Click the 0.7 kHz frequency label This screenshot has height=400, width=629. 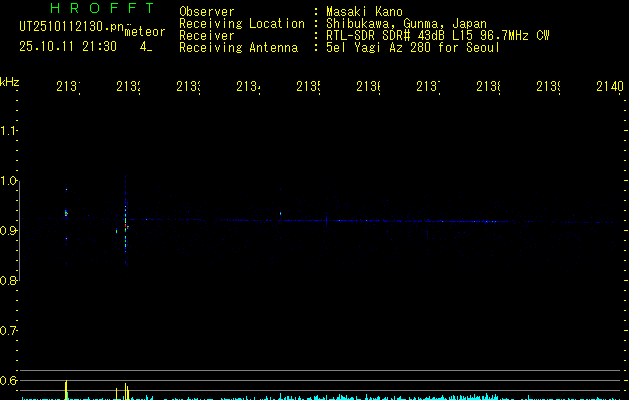8,331
